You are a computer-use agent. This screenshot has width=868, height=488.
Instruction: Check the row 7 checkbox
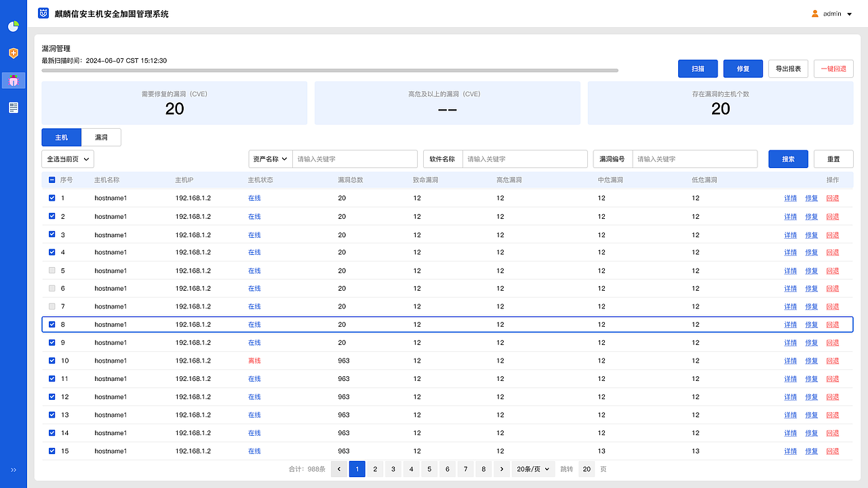click(x=52, y=306)
